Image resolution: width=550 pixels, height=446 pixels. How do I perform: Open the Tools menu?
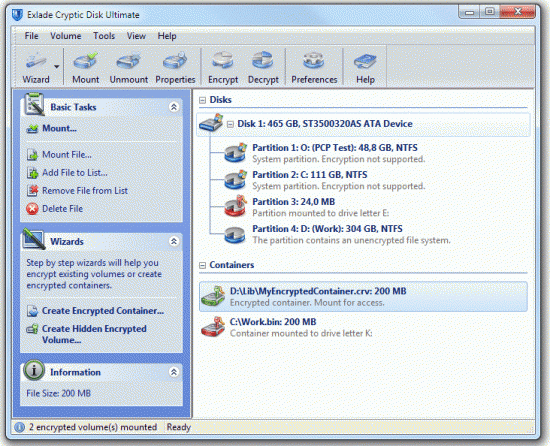pyautogui.click(x=104, y=36)
